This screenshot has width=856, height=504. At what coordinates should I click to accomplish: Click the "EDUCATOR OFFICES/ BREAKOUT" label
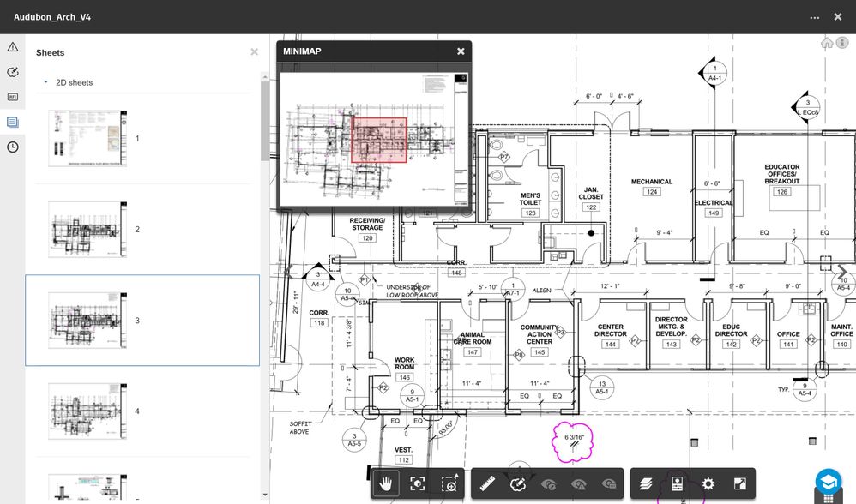coord(781,174)
